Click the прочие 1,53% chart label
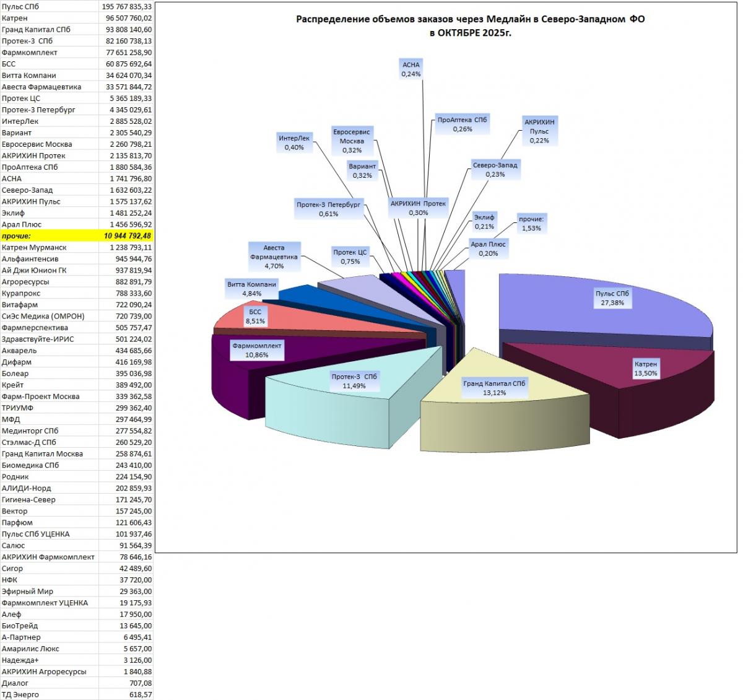Image resolution: width=743 pixels, height=700 pixels. (531, 224)
